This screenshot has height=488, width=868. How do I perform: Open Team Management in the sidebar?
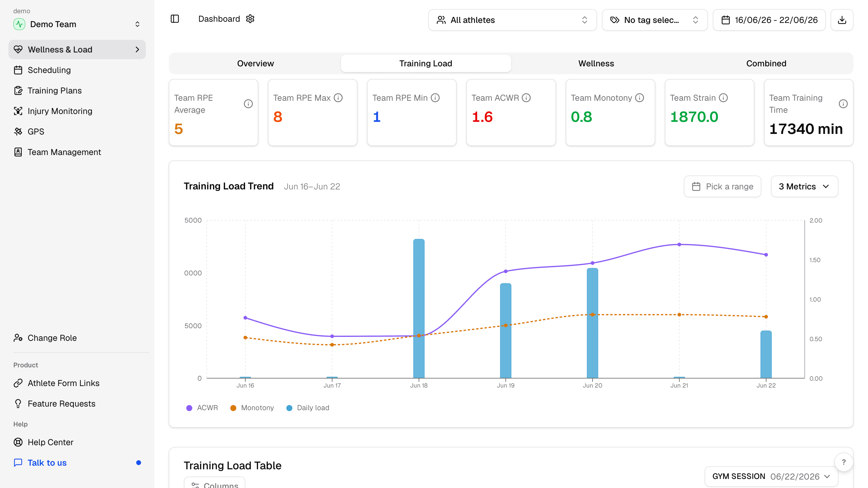(77, 152)
